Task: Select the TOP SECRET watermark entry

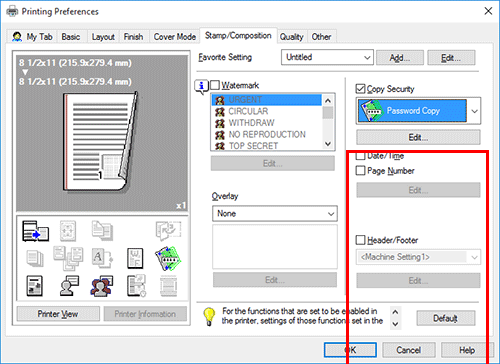Action: 267,146
